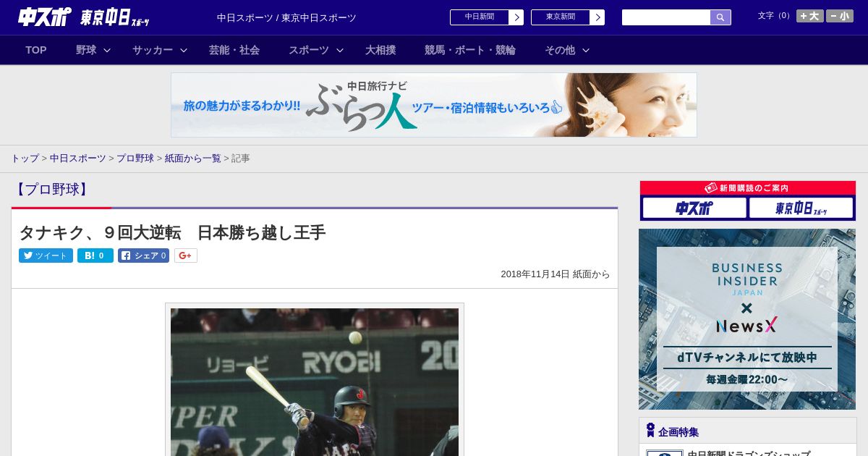This screenshot has height=456, width=868.
Task: Select 芸能・社会 in navigation bar
Action: [234, 50]
